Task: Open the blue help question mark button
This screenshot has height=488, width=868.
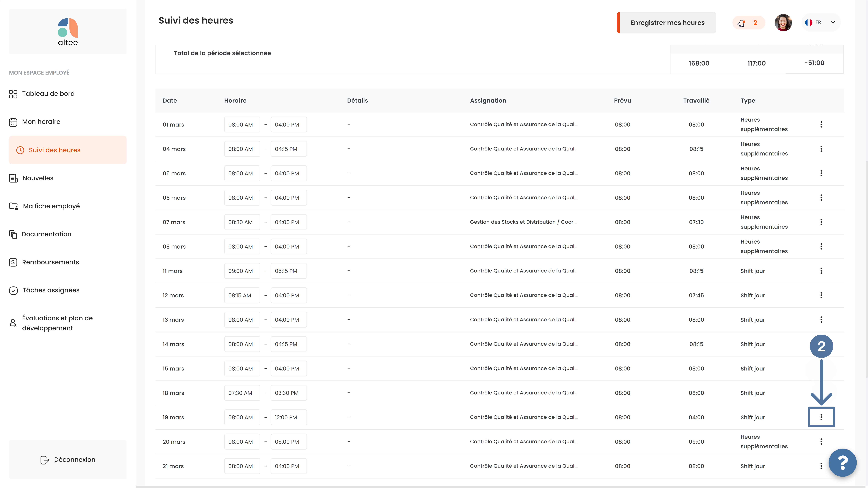Action: pyautogui.click(x=842, y=462)
